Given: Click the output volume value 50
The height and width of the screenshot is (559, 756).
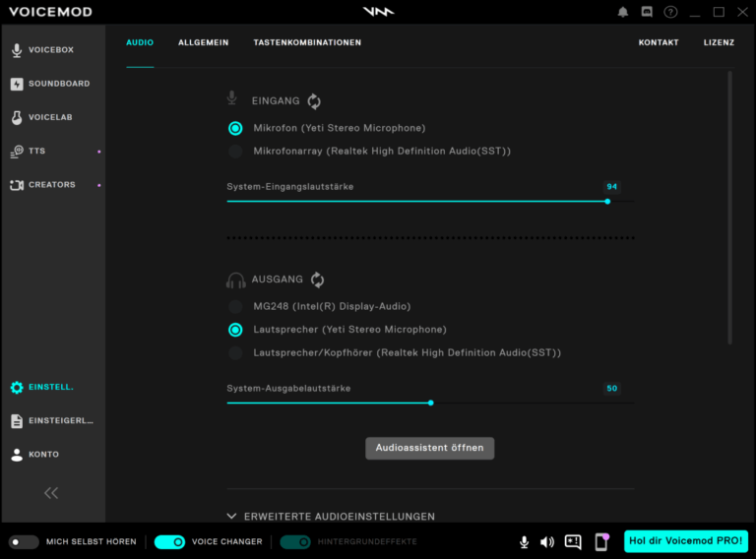Looking at the screenshot, I should tap(612, 389).
